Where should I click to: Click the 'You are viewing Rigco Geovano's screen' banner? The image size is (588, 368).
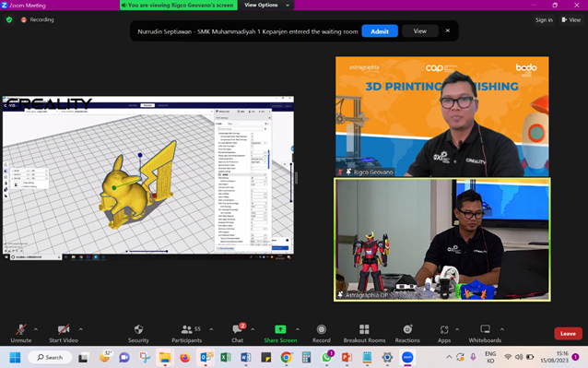179,6
